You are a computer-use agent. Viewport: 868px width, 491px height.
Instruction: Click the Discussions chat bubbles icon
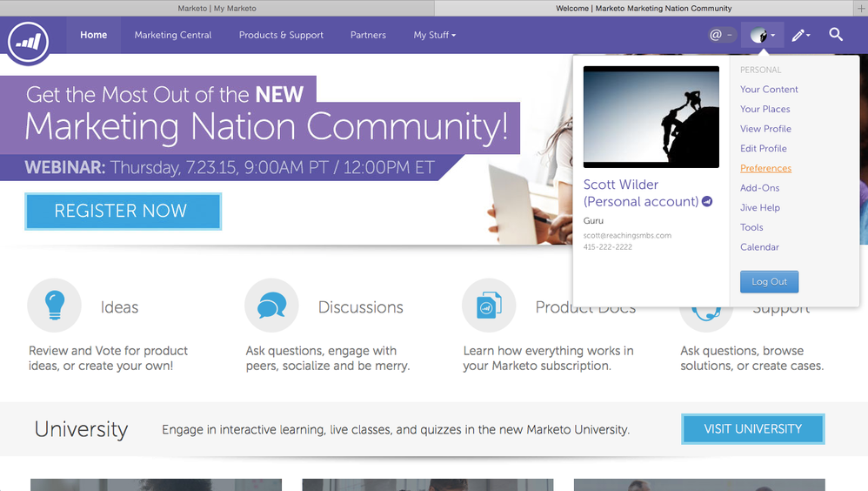(x=272, y=306)
